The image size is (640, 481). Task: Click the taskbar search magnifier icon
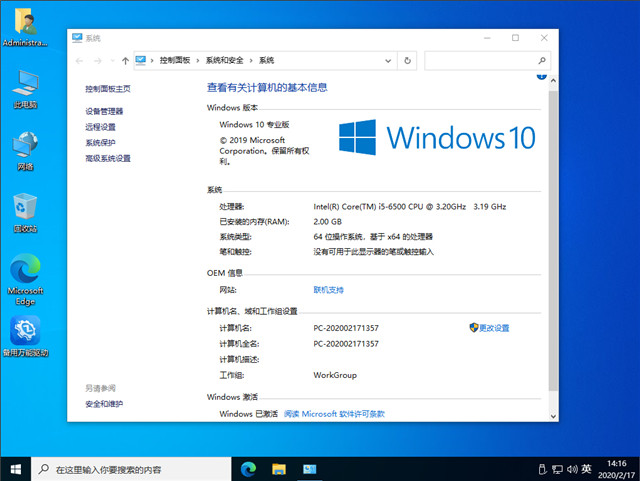[44, 469]
